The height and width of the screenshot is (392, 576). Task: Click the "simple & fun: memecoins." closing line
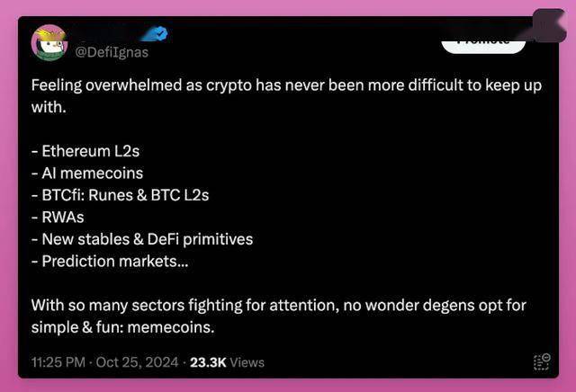[x=122, y=327]
